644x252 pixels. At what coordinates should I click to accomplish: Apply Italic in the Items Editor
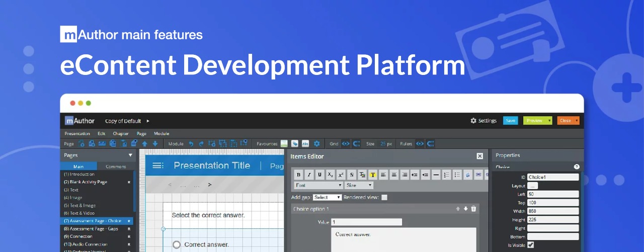pos(309,175)
